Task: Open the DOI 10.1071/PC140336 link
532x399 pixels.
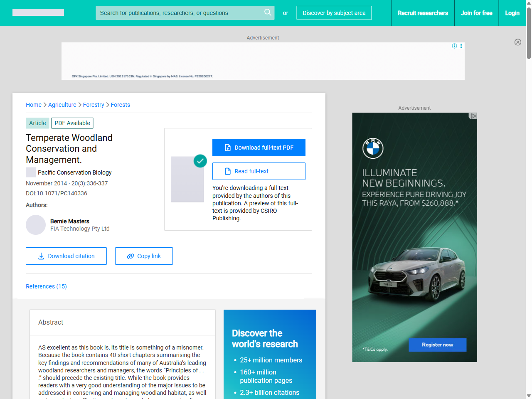Action: click(x=62, y=193)
